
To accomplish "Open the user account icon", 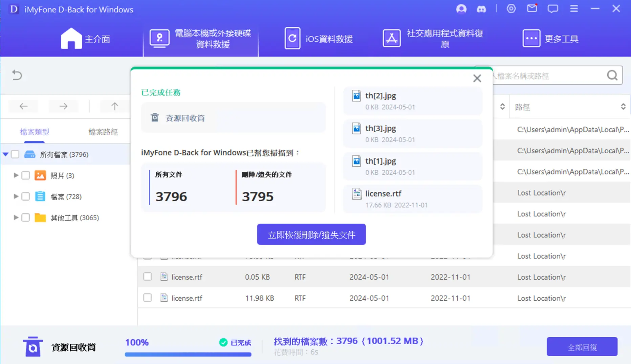I will click(x=461, y=9).
